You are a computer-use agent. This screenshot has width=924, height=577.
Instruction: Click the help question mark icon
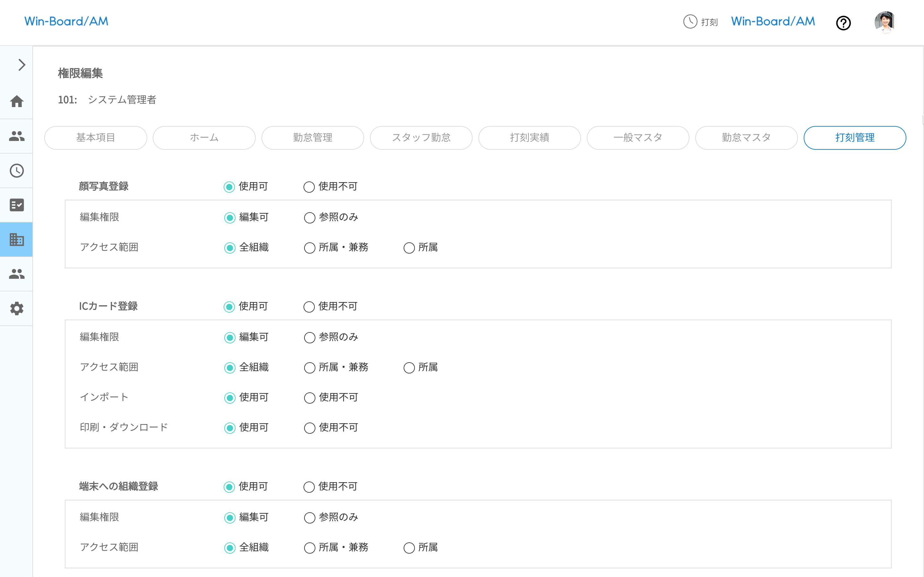843,23
